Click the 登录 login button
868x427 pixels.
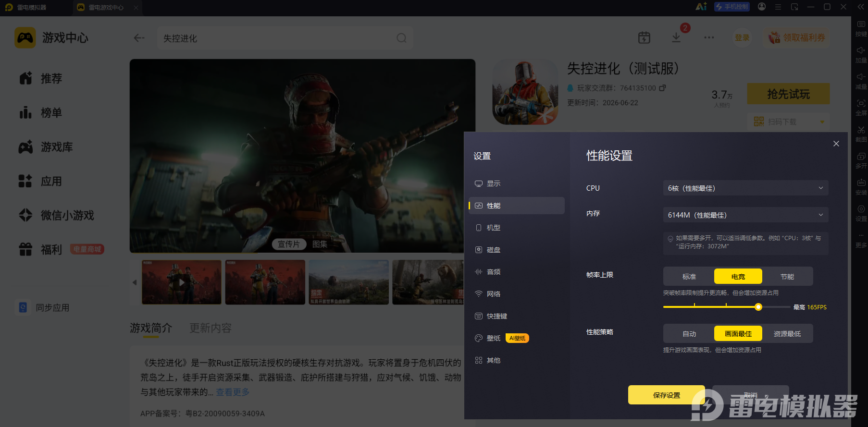click(742, 37)
